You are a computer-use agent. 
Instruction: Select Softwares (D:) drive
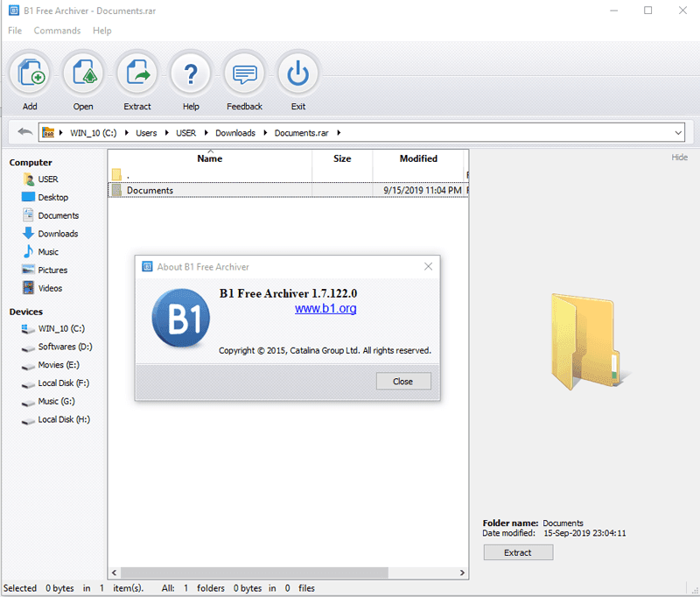(x=57, y=347)
